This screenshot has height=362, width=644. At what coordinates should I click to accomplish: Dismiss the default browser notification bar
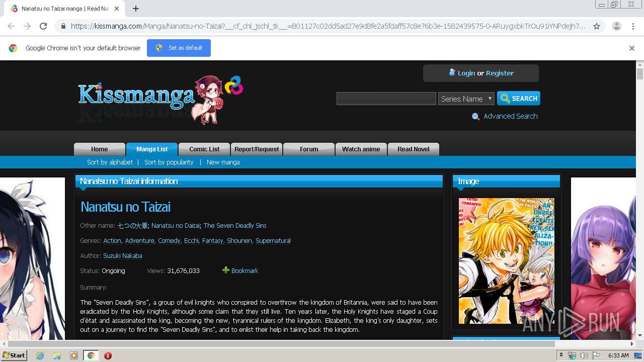click(632, 48)
